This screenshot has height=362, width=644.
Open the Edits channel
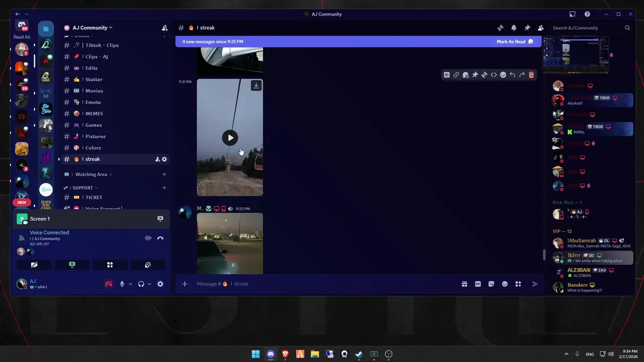tap(115, 68)
